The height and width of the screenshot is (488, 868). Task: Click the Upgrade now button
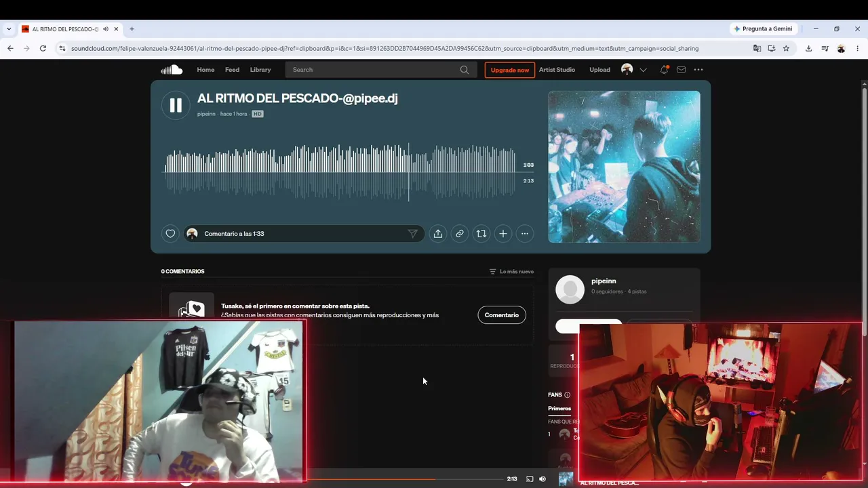(510, 70)
